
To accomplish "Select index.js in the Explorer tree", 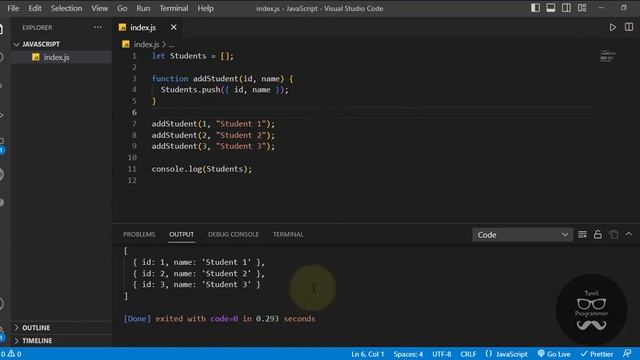I will 61,57.
